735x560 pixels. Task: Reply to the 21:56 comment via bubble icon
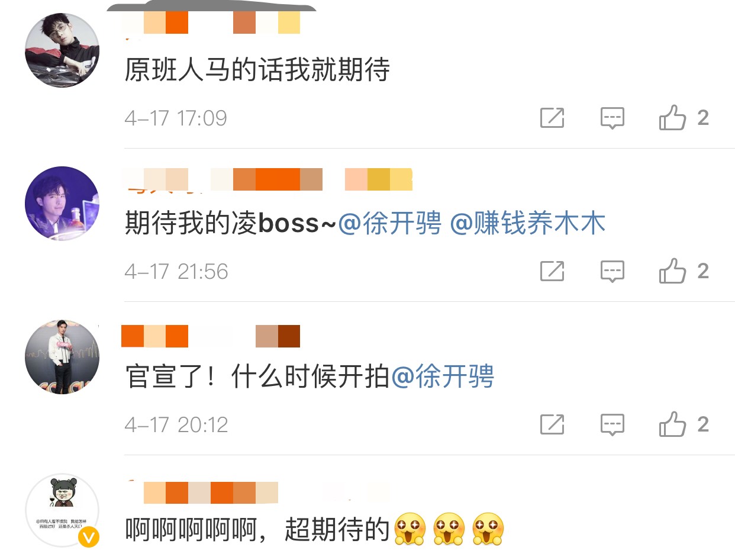point(612,271)
